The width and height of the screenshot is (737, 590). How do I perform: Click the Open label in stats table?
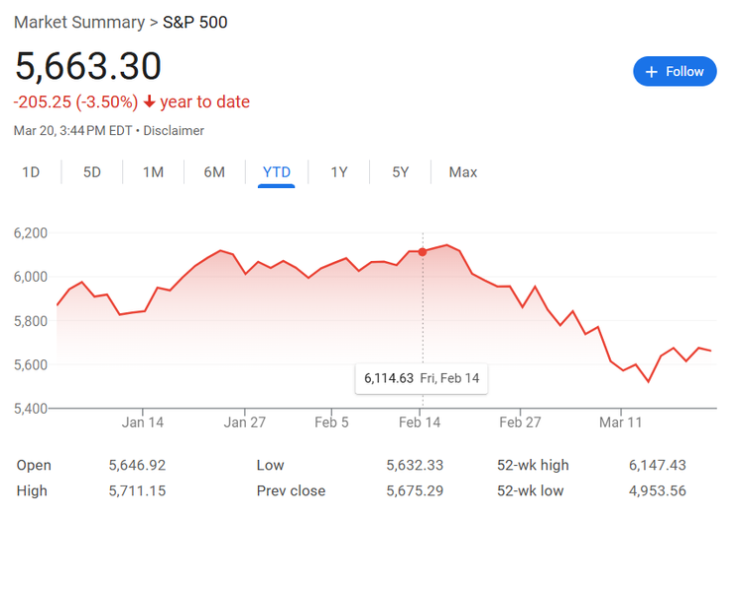(x=34, y=465)
